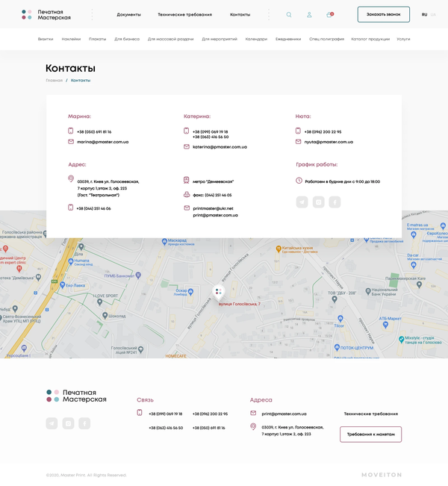This screenshot has height=486, width=448.
Task: Select the RU language option
Action: (424, 14)
